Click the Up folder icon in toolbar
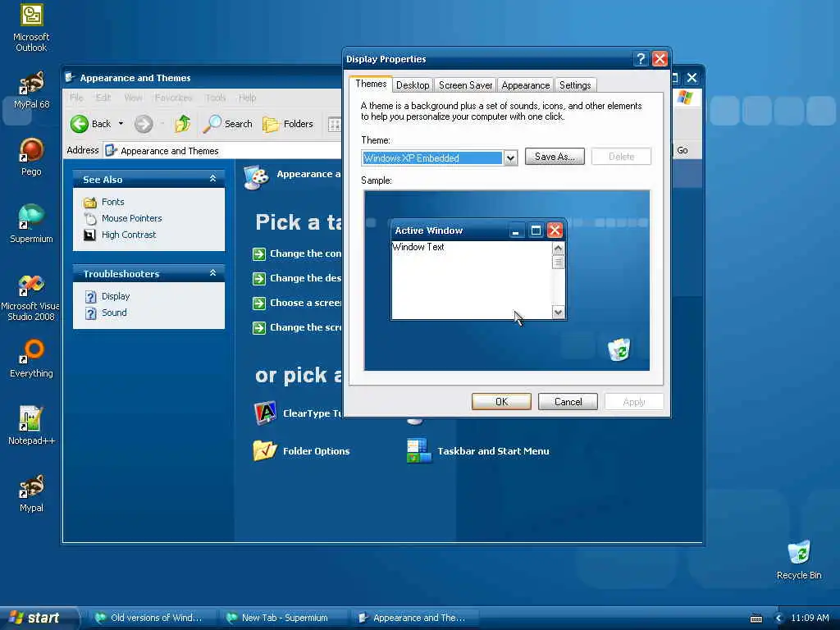Screen dimensions: 840x630 (x=183, y=124)
